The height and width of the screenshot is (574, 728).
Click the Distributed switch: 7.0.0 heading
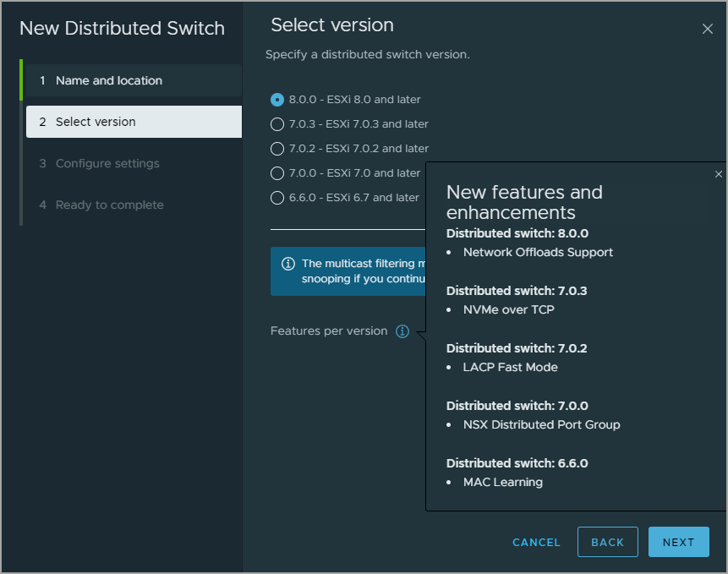coord(517,406)
